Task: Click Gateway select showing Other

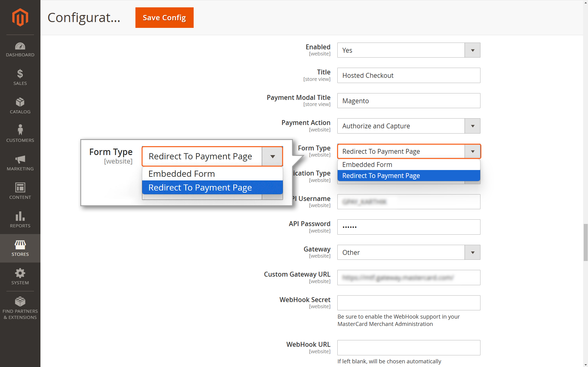Action: click(x=409, y=252)
